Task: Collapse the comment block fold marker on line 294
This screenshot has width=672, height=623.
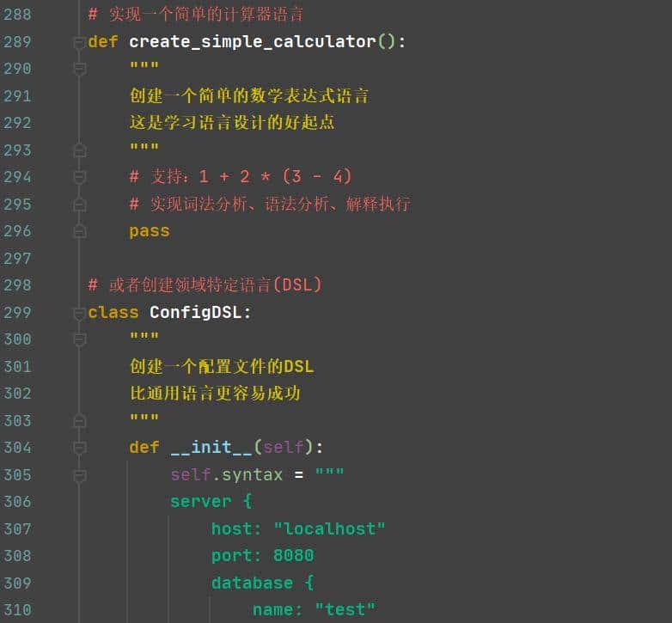Action: 79,177
